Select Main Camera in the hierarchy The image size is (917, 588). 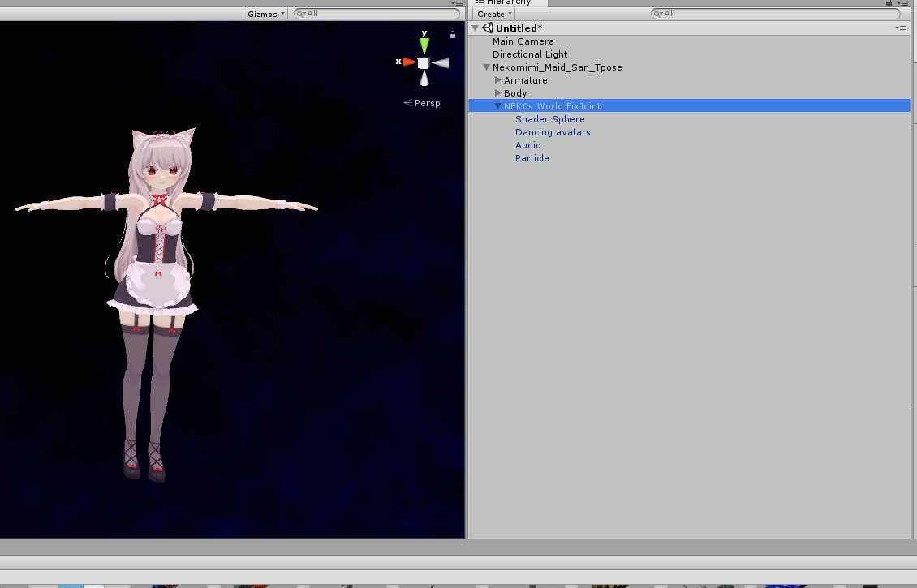(523, 41)
